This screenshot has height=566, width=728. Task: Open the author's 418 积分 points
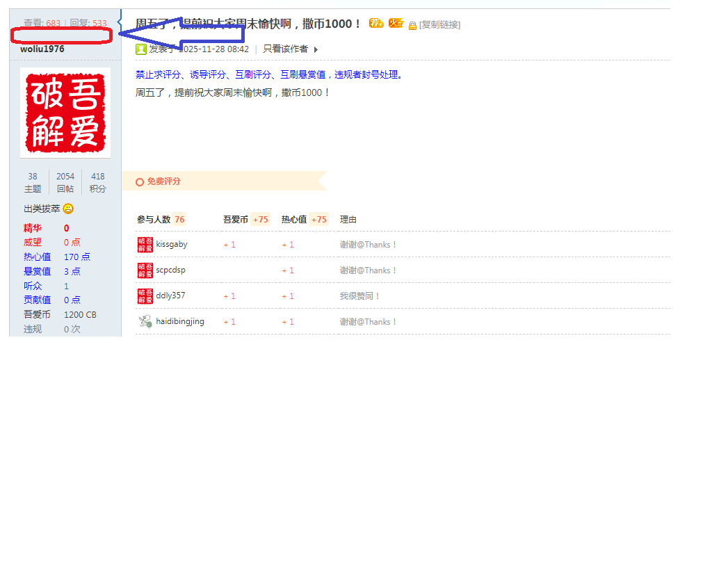pyautogui.click(x=98, y=182)
